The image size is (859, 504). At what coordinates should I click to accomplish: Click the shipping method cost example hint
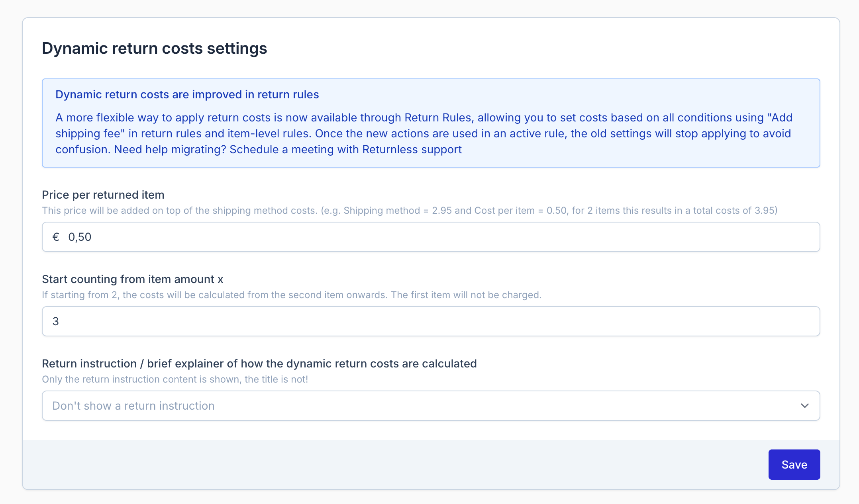[410, 211]
